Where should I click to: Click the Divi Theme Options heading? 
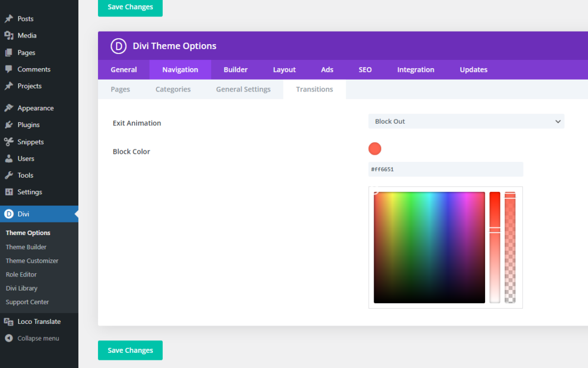[x=174, y=46]
